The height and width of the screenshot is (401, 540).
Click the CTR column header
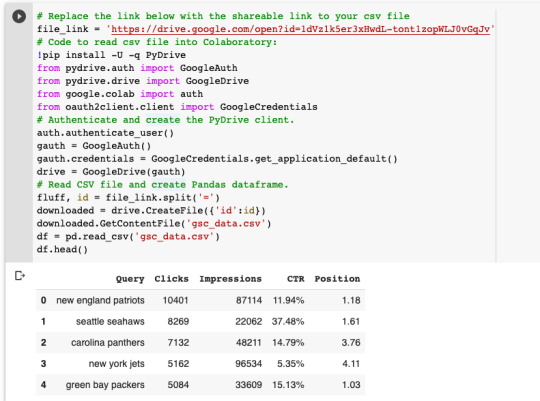[x=295, y=279]
